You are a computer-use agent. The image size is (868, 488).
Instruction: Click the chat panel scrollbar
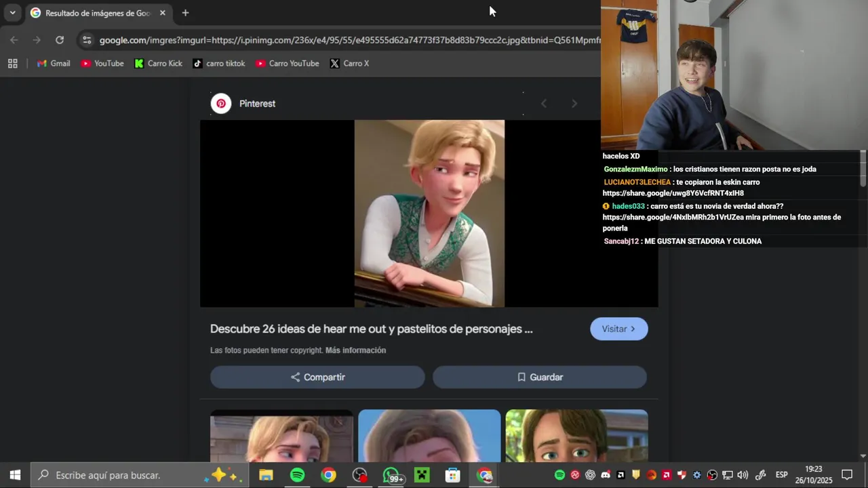pyautogui.click(x=863, y=168)
